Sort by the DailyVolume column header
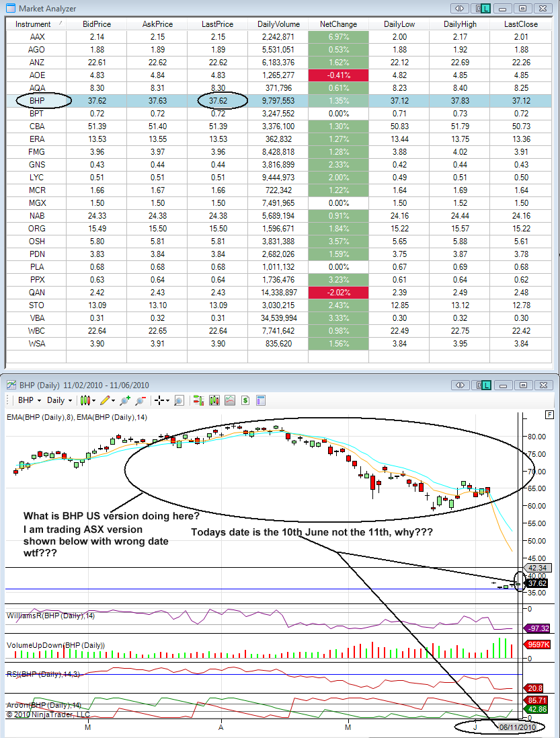The width and height of the screenshot is (560, 738). pyautogui.click(x=278, y=24)
